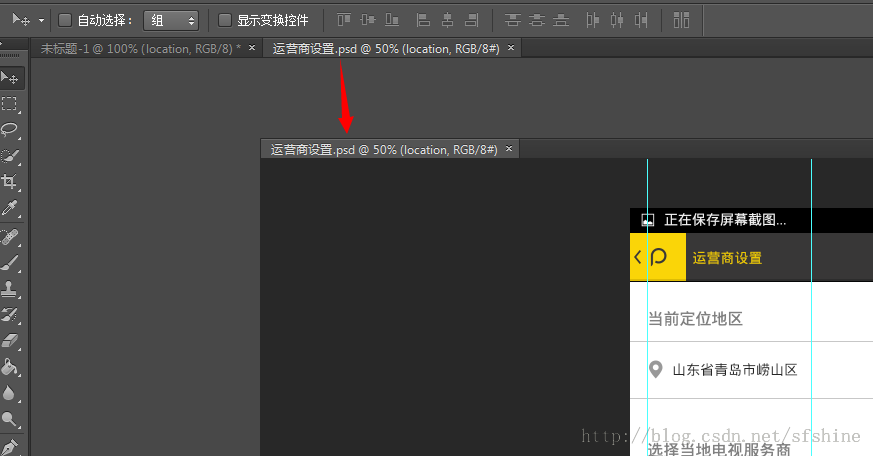Select the Blur tool

pos(9,393)
